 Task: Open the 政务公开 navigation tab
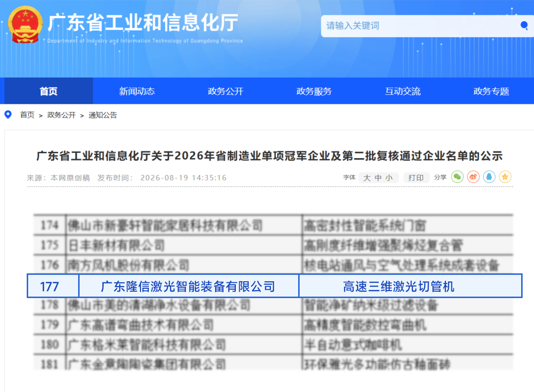click(x=225, y=91)
